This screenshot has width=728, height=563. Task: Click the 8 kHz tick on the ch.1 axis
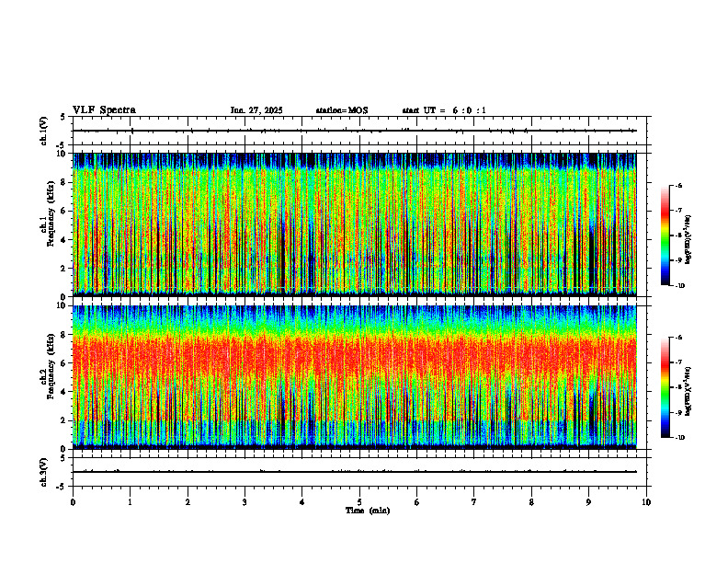tap(63, 182)
